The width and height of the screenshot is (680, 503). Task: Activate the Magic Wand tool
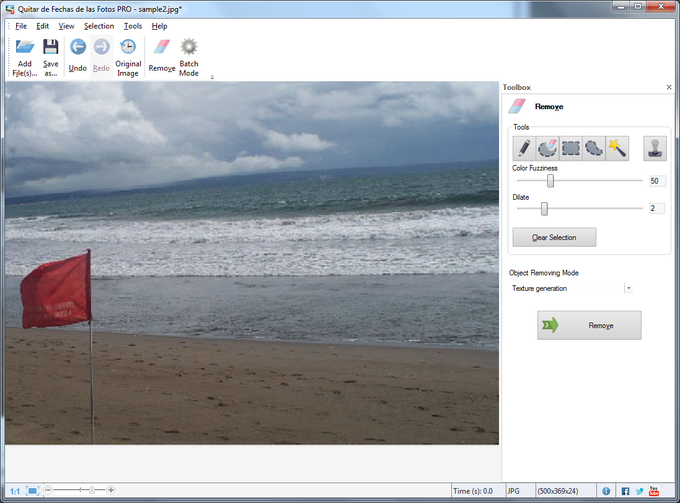click(x=617, y=148)
